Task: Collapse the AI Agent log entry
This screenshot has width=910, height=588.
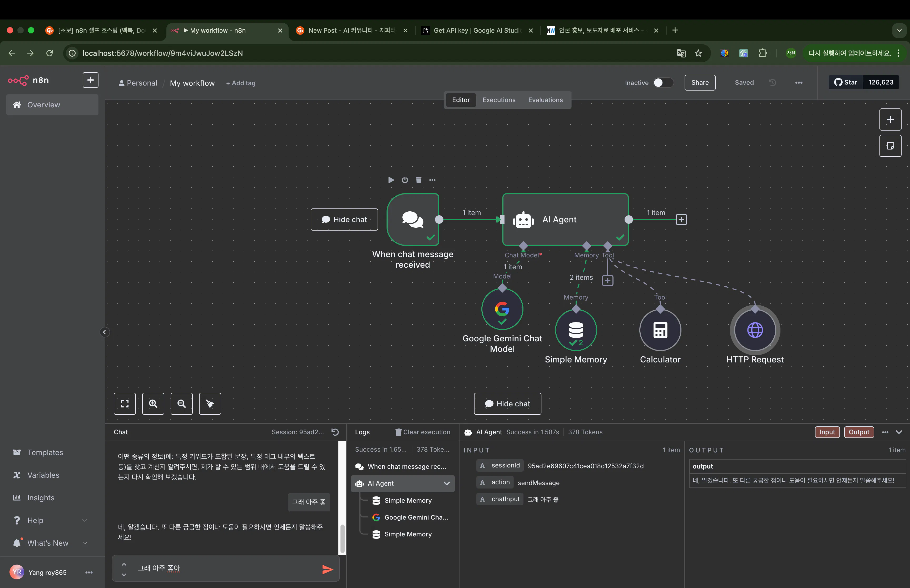Action: (x=446, y=484)
